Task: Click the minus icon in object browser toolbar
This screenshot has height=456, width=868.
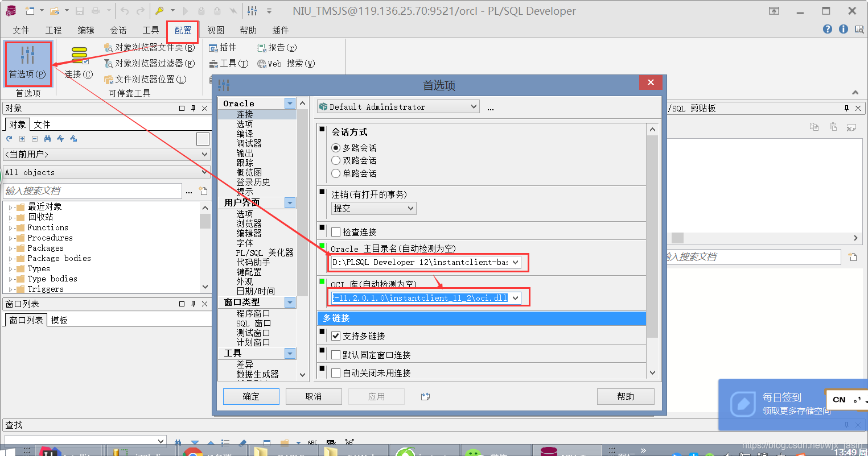Action: pyautogui.click(x=35, y=139)
